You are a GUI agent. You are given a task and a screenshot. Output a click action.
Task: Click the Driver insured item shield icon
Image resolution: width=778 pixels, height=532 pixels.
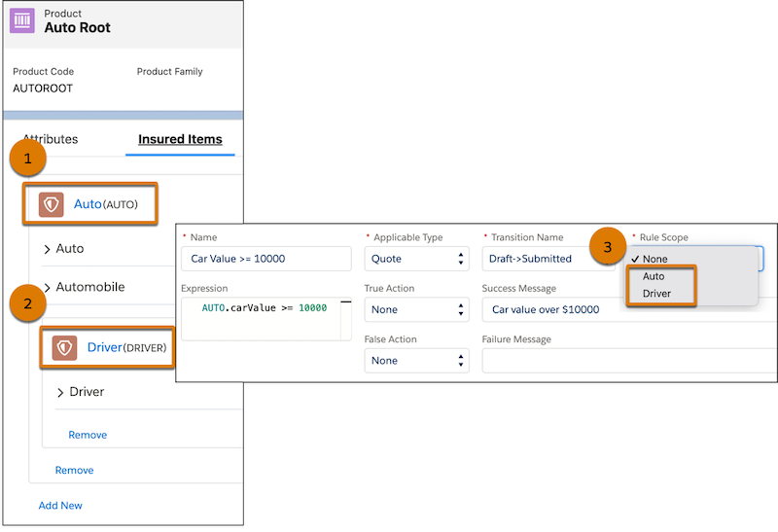[x=64, y=348]
